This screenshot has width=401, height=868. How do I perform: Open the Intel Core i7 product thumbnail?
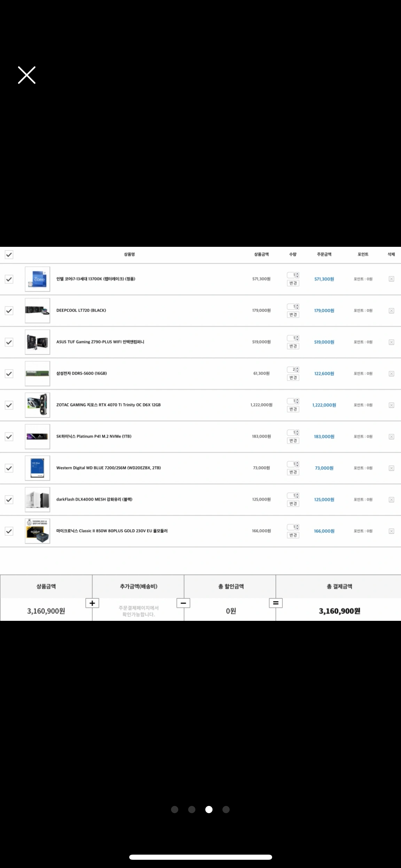(x=37, y=279)
